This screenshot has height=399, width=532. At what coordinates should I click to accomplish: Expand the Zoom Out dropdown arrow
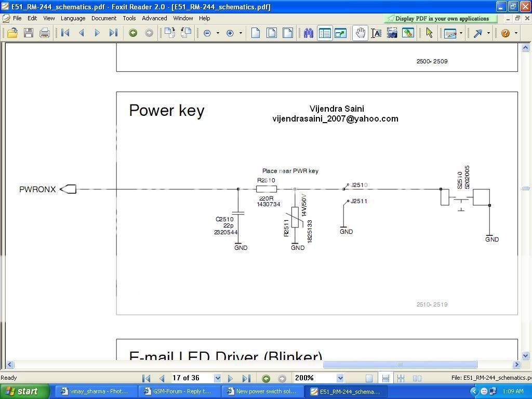coord(218,33)
